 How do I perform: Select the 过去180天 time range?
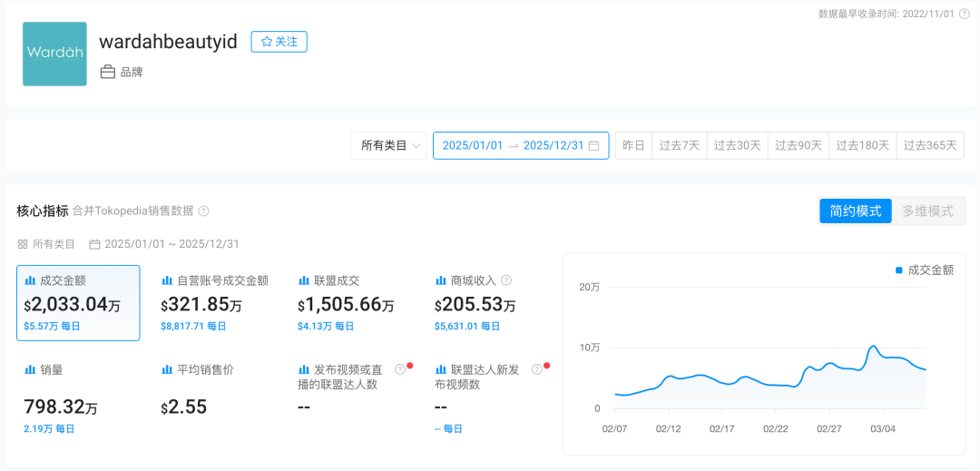tap(863, 145)
